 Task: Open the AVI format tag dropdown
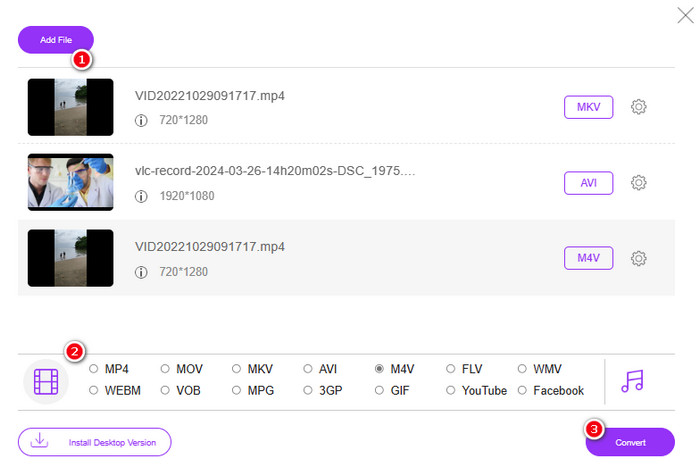point(588,182)
